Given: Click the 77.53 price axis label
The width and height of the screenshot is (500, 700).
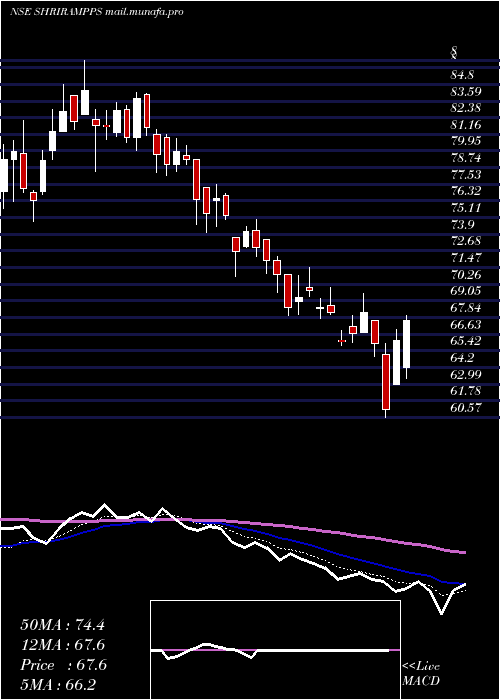Looking at the screenshot, I should (466, 175).
